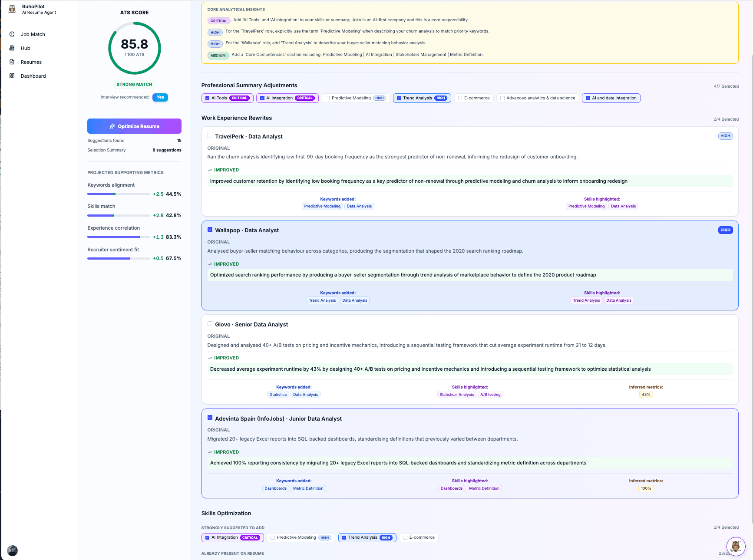Click the Keywords alignment progress bar
The width and height of the screenshot is (753, 560).
click(x=119, y=194)
